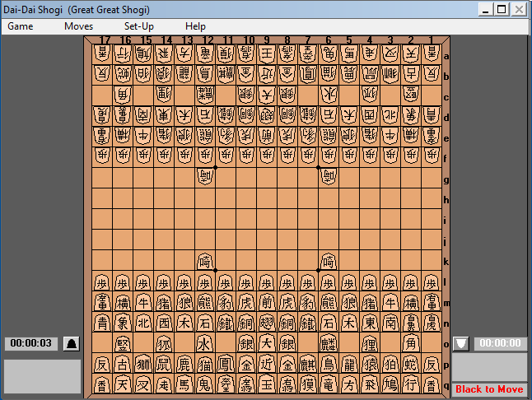Click the Black to Move status text
This screenshot has height=400, width=532.
[x=489, y=389]
